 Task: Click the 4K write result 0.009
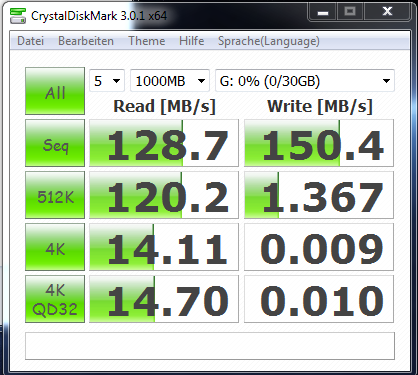coord(319,247)
